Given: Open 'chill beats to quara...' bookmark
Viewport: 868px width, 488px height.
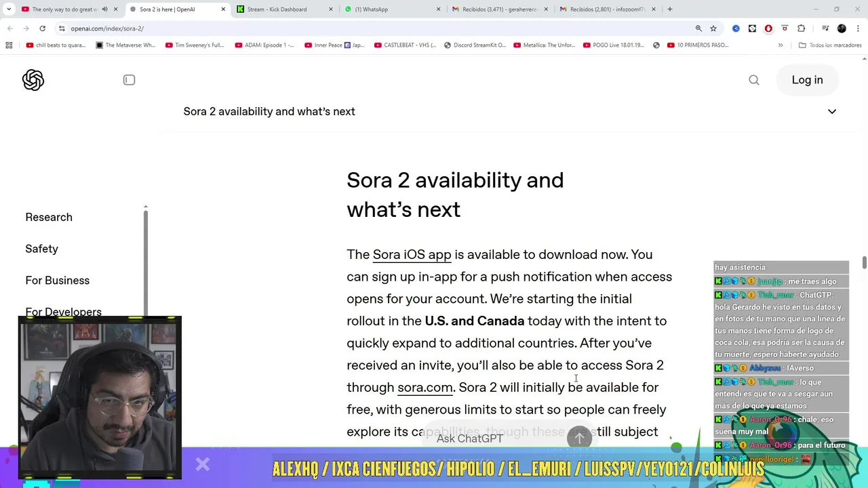Looking at the screenshot, I should [56, 45].
